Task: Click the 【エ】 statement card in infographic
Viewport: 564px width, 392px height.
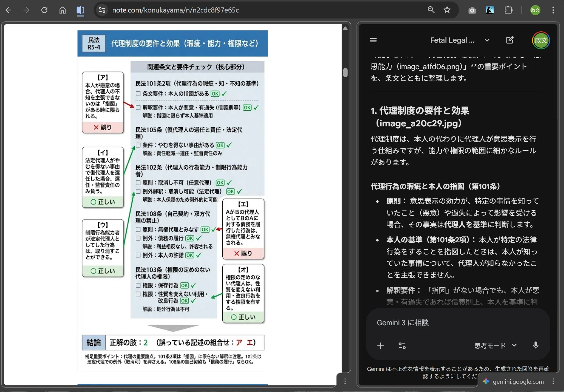Action: (x=243, y=229)
